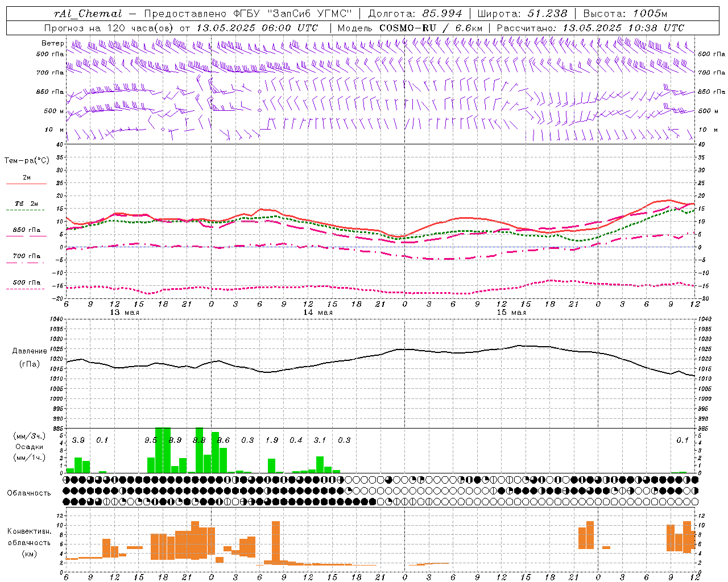728x582 pixels.
Task: Click the station name rAl_Chemal
Action: click(88, 14)
